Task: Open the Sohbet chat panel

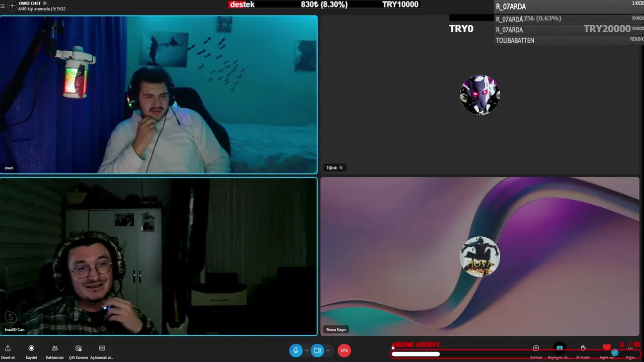Action: point(536,351)
